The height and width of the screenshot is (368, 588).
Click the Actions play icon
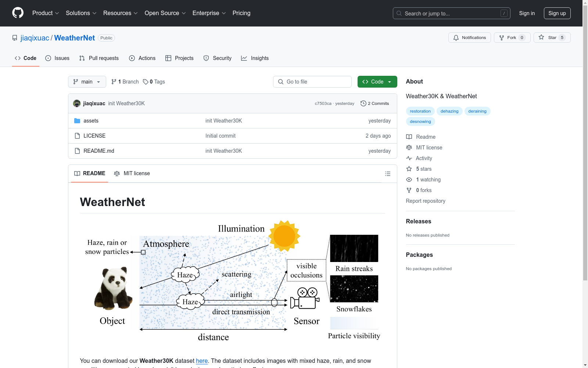132,58
